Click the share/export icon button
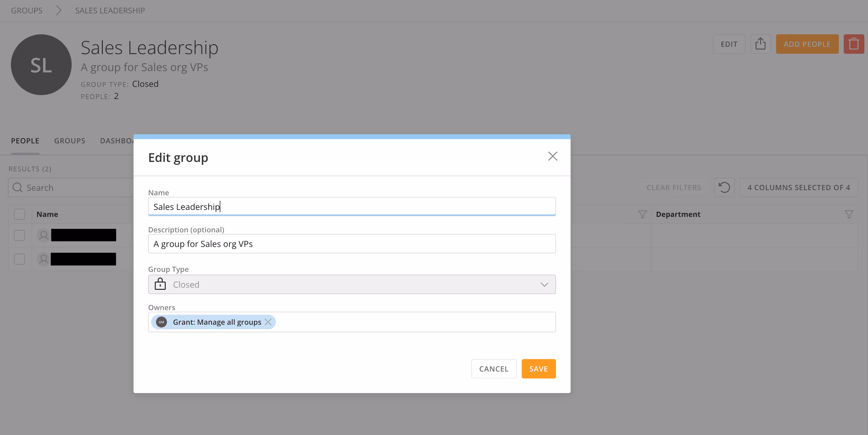 tap(760, 44)
